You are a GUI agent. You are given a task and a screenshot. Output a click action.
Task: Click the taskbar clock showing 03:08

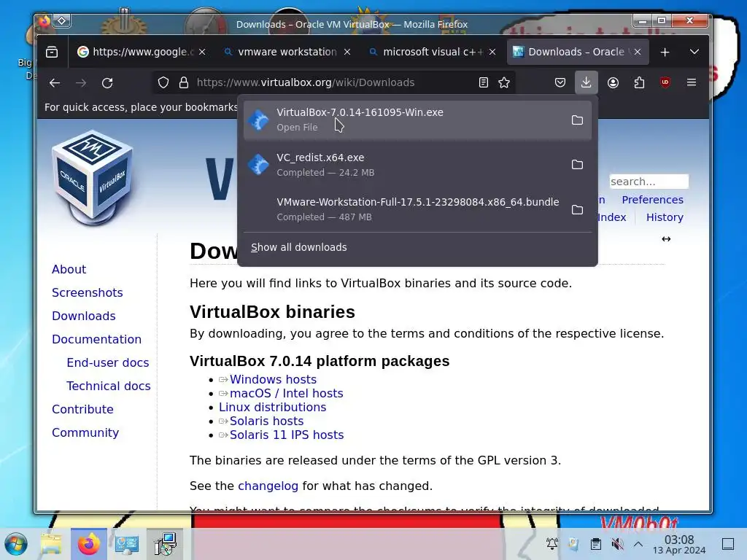[679, 544]
